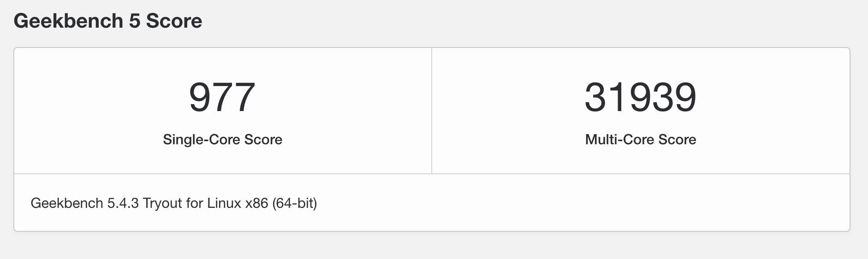This screenshot has width=868, height=259.
Task: Click the vertical divider between score cells
Action: 432,111
